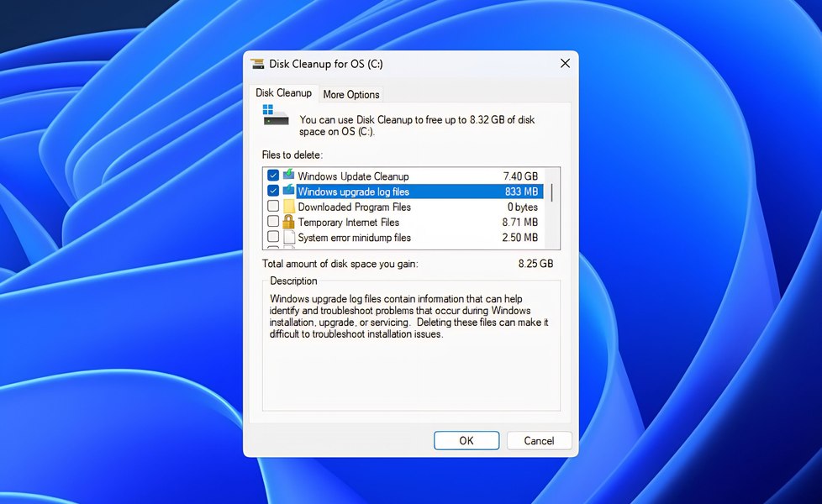Close the Disk Cleanup dialog
The image size is (822, 504).
tap(565, 63)
